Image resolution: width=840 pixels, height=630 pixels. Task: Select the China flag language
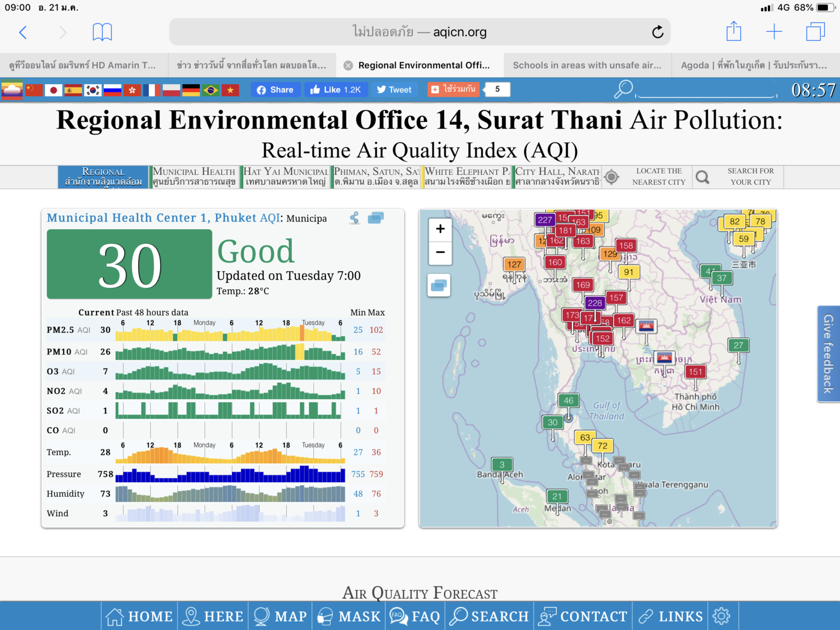click(34, 90)
